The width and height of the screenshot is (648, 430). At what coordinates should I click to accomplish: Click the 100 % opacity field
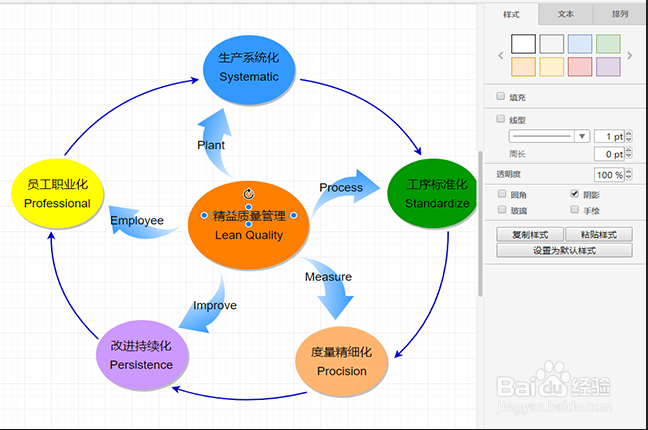(x=609, y=174)
